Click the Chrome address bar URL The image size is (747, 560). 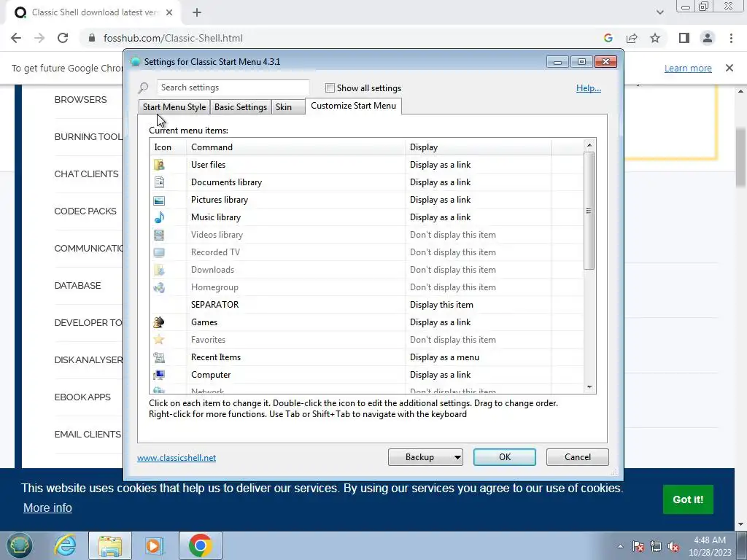(x=173, y=38)
